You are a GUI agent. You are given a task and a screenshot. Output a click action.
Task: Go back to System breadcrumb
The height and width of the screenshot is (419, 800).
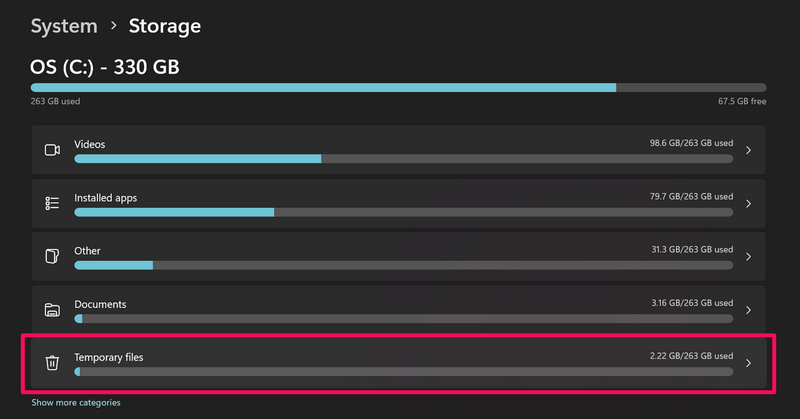click(x=64, y=26)
